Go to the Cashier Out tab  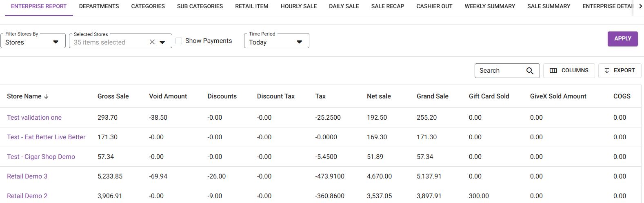click(434, 7)
